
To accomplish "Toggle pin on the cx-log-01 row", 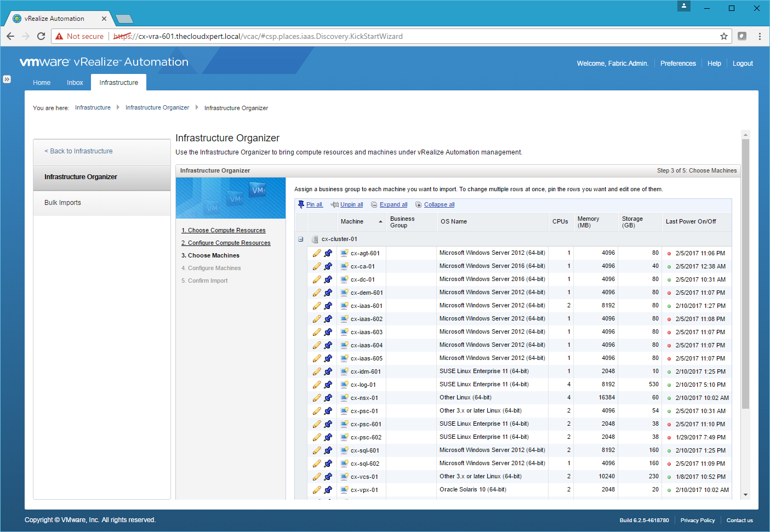I will pos(328,385).
